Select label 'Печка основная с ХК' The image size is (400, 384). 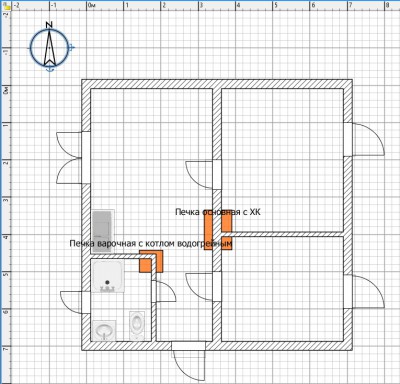pyautogui.click(x=218, y=212)
